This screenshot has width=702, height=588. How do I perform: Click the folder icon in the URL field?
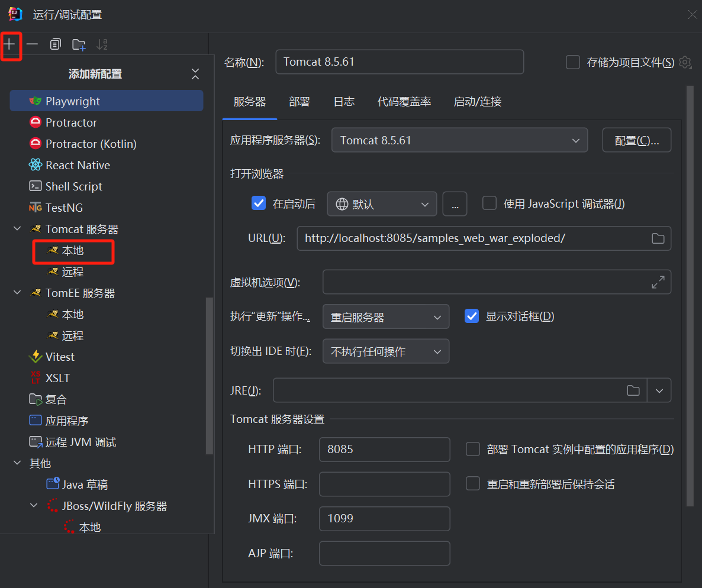coord(658,238)
